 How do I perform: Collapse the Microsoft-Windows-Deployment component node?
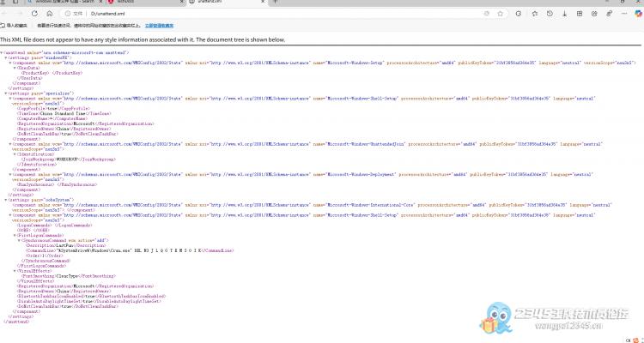(x=10, y=174)
